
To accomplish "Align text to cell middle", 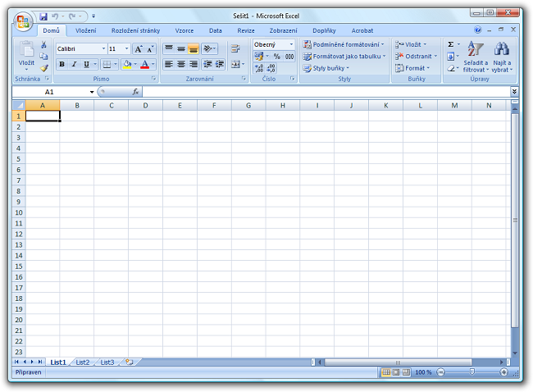I will click(x=181, y=48).
